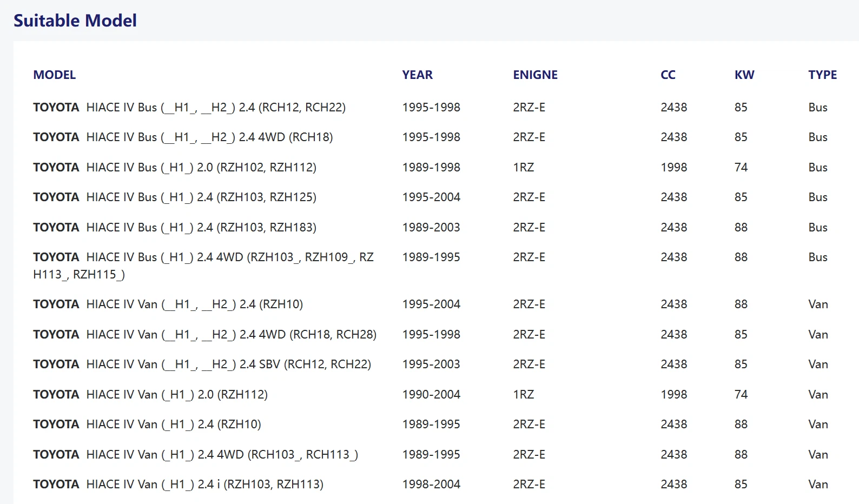
Task: Click year 1990-2004 in Van RZH112 row
Action: click(431, 394)
